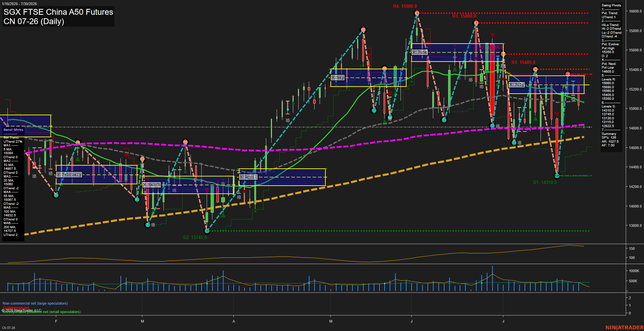Click the 14800.0 price axis label
644x331 pixels.
pos(635,128)
